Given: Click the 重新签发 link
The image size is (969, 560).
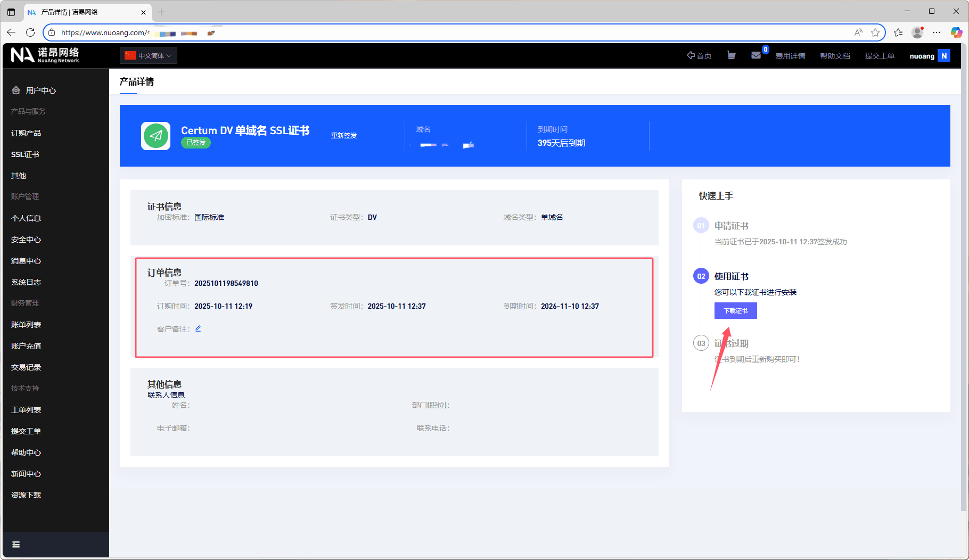Looking at the screenshot, I should click(344, 136).
